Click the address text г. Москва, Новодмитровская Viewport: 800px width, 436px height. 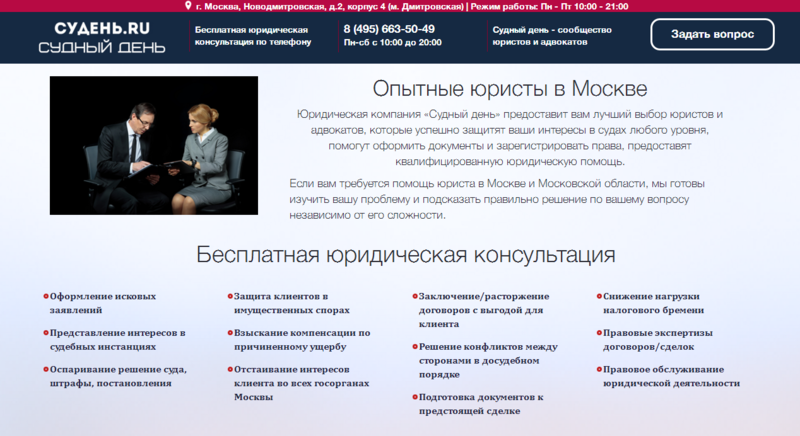click(330, 7)
